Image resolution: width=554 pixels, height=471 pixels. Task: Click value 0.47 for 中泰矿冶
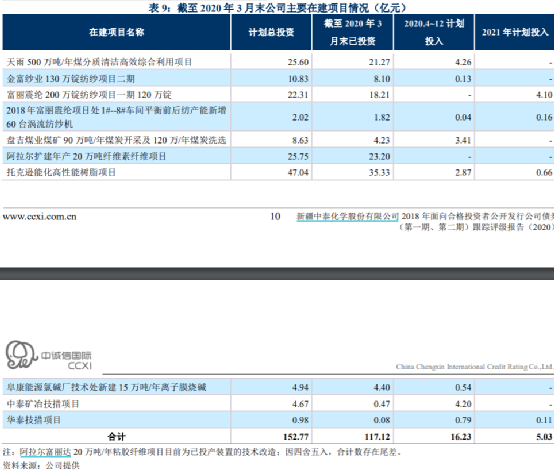point(382,404)
